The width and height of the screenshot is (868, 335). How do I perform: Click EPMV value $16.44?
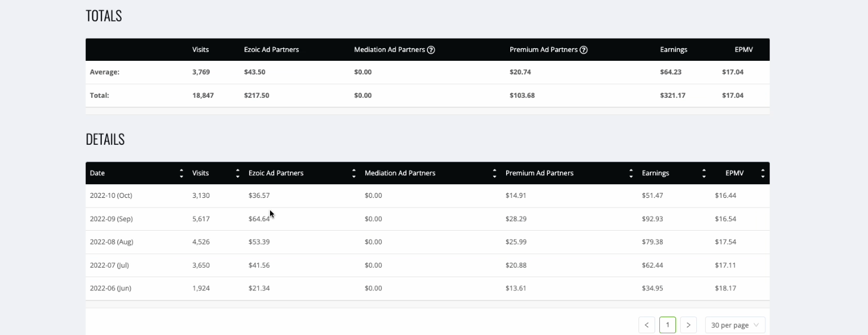tap(726, 196)
